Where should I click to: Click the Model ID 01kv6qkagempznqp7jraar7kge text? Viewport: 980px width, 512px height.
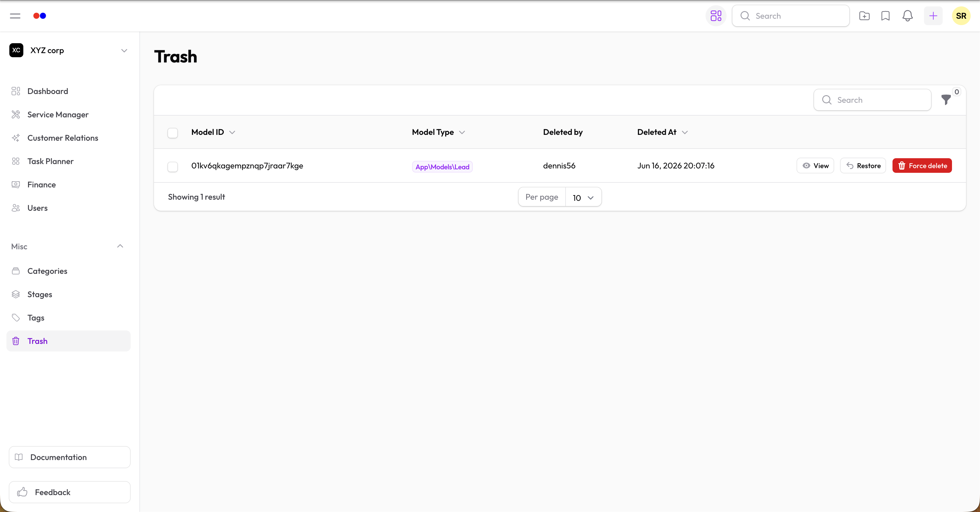point(247,166)
